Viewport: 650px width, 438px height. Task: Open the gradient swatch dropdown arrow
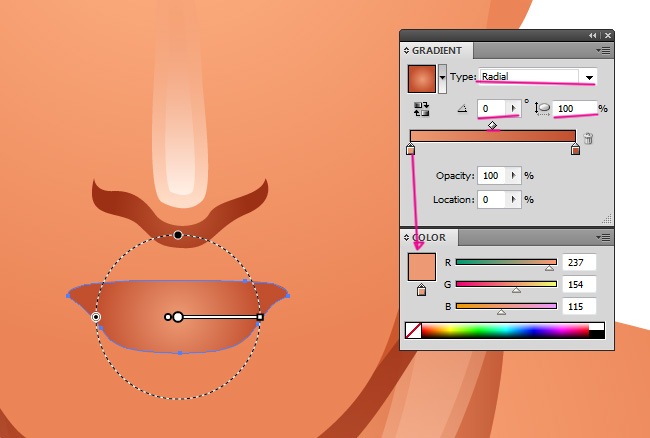tap(442, 78)
